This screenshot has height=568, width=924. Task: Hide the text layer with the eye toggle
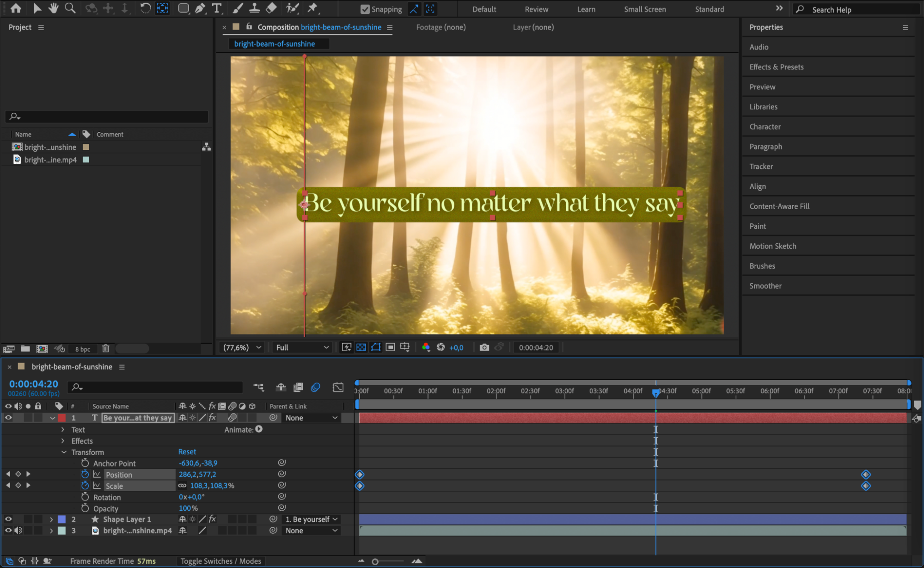tap(8, 418)
